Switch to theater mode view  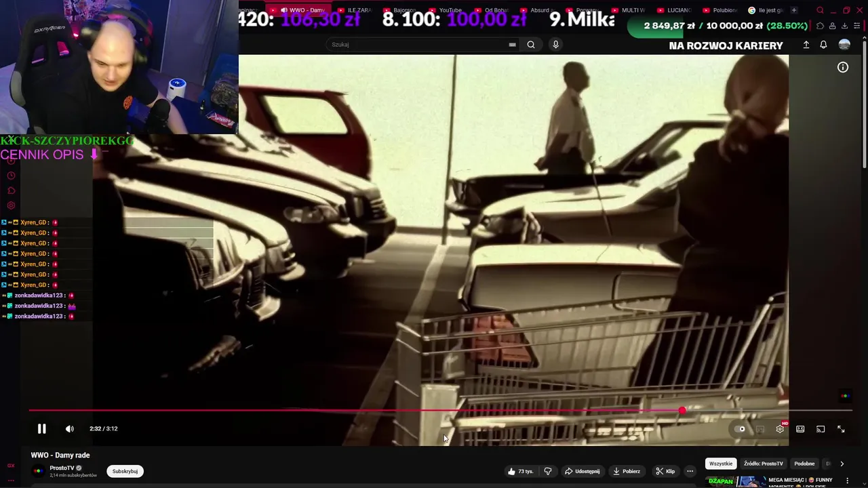(800, 429)
